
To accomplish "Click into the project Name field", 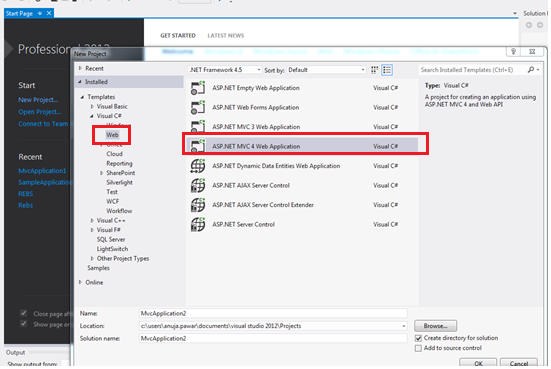I will click(x=273, y=313).
